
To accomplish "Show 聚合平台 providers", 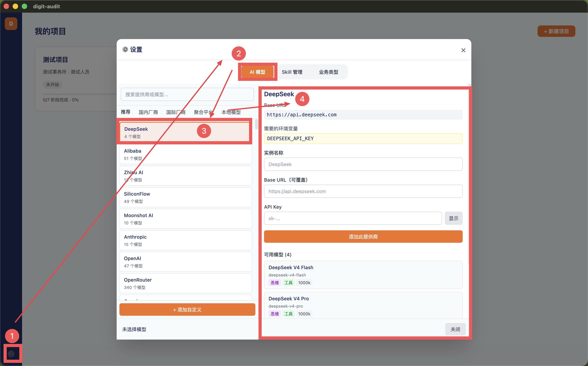I will (203, 112).
